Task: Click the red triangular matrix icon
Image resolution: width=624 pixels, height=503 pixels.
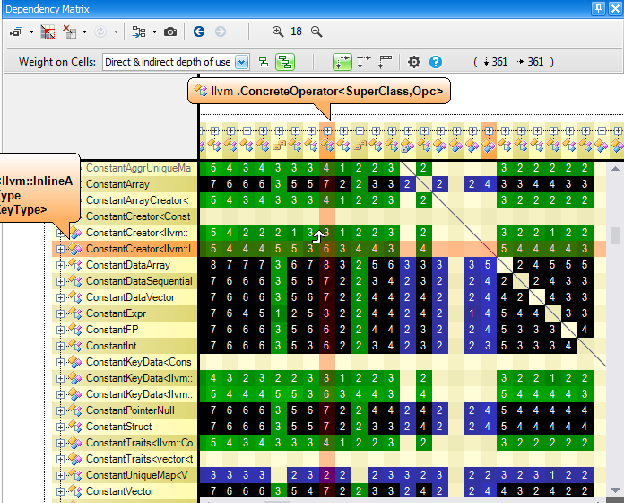Action: tap(48, 32)
